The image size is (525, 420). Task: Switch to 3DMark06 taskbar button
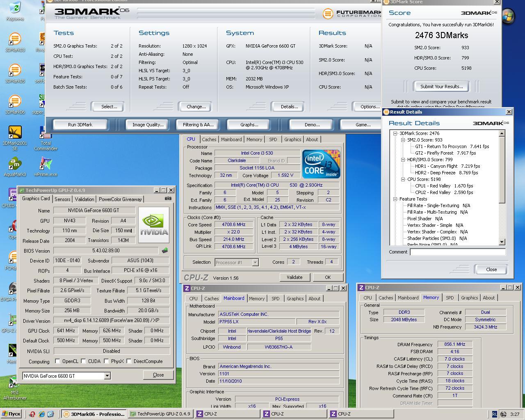click(94, 414)
